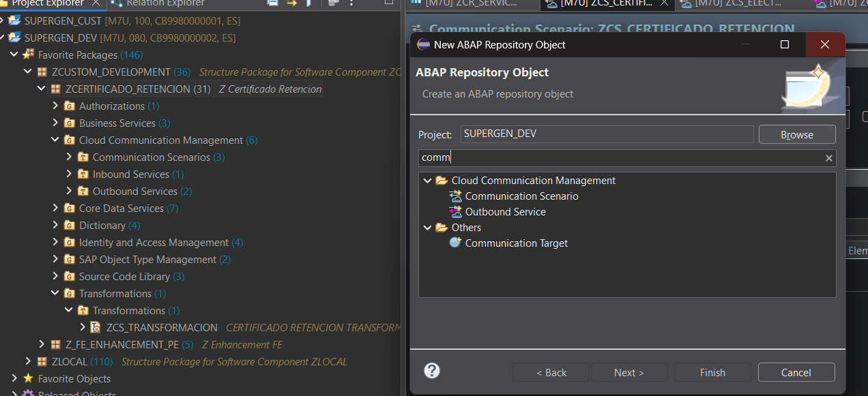Image resolution: width=868 pixels, height=396 pixels.
Task: Select the Outbound Service object type
Action: [x=506, y=211]
